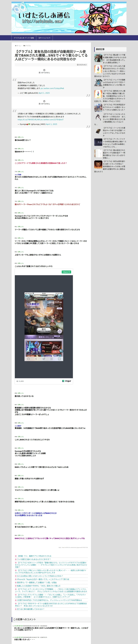Open related link about 17時にメンテ終わった

point(51,572)
